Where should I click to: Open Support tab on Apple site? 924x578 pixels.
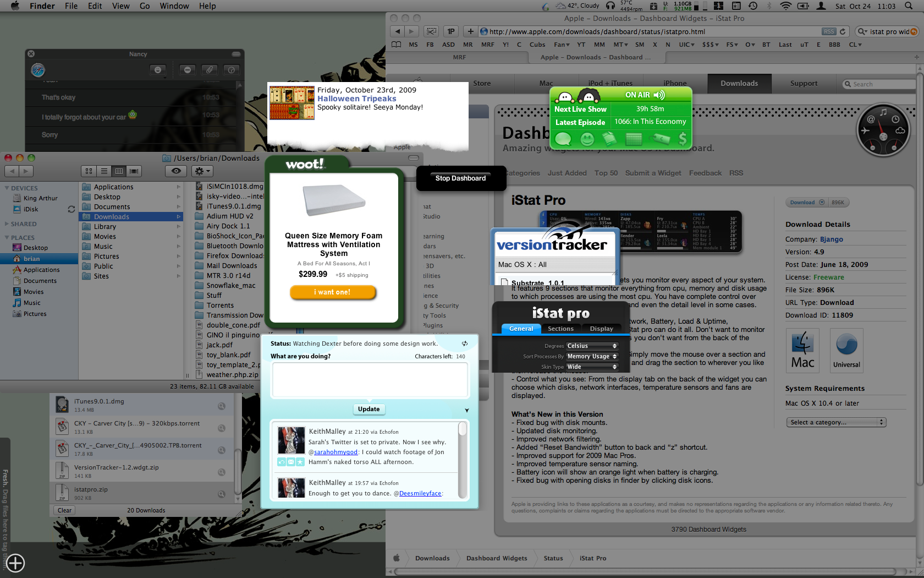tap(804, 84)
